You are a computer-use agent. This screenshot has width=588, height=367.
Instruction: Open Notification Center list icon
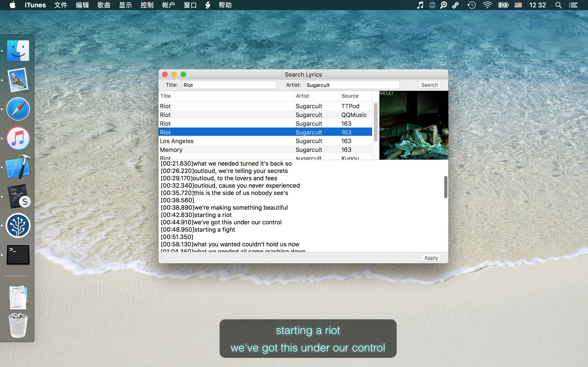click(x=574, y=5)
